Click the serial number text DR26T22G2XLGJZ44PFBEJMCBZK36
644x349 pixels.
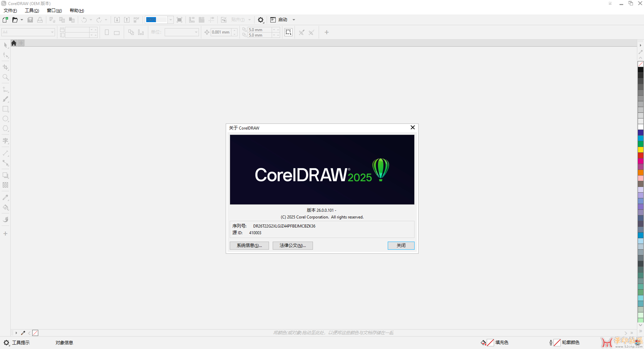click(x=284, y=226)
